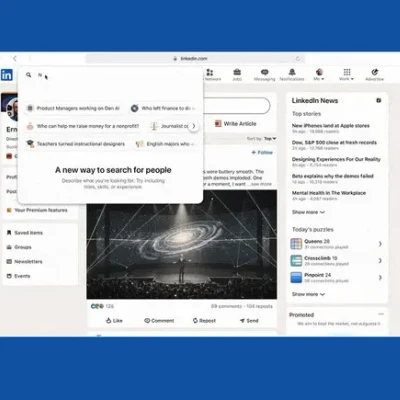The height and width of the screenshot is (400, 400).
Task: Comment on the post
Action: tap(159, 321)
